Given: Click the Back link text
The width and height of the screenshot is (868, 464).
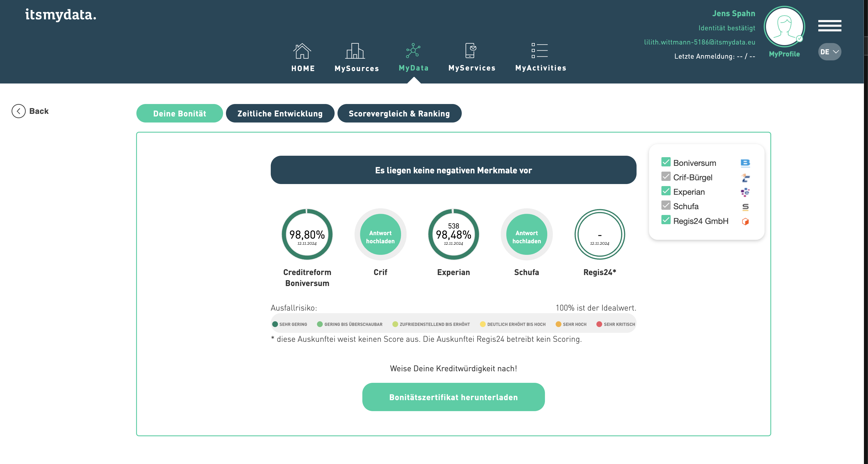Looking at the screenshot, I should (39, 111).
